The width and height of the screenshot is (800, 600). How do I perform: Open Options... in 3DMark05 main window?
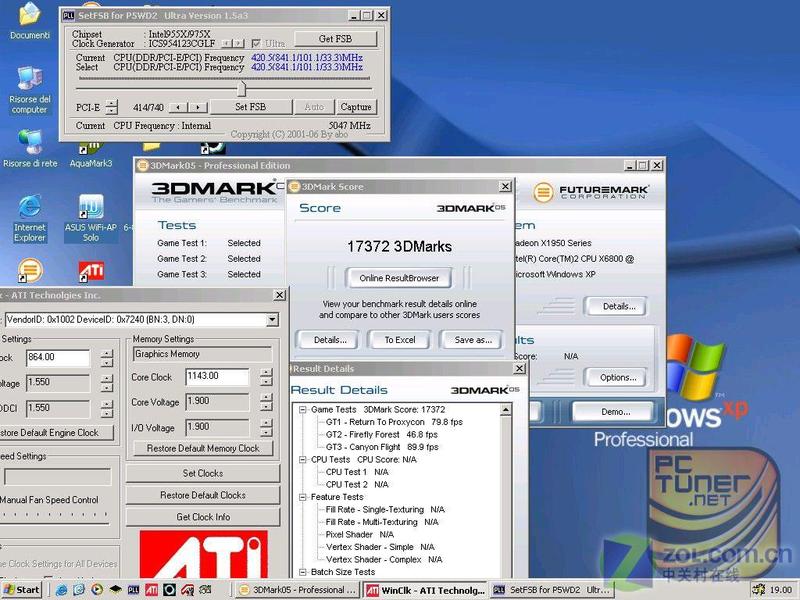(618, 378)
